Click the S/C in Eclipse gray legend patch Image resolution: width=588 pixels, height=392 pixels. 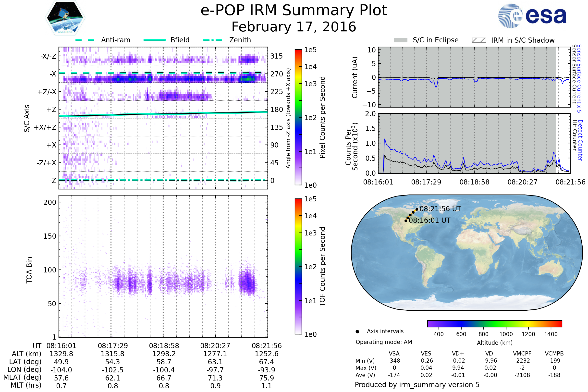[400, 40]
